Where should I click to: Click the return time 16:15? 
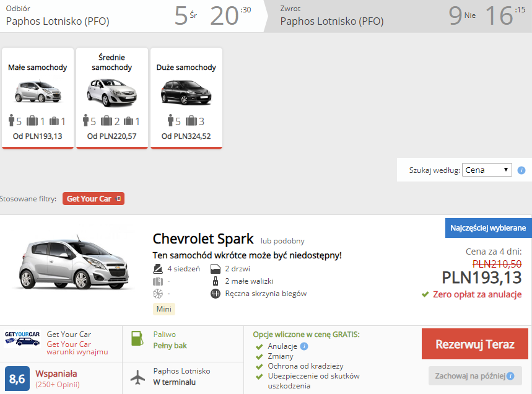505,15
